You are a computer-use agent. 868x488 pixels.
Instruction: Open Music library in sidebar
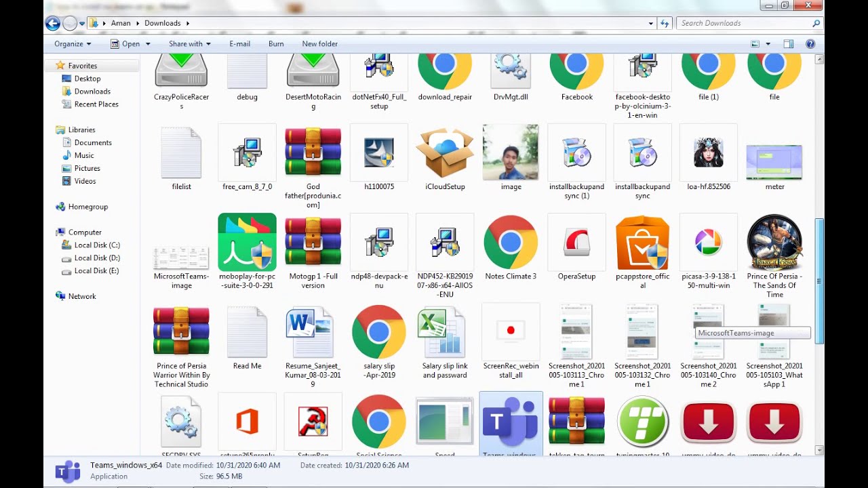[x=84, y=155]
